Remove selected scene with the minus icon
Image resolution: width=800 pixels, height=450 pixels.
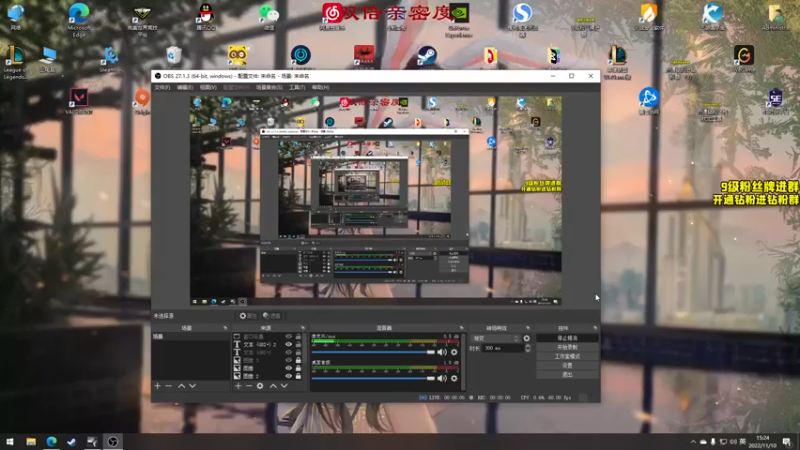[168, 386]
